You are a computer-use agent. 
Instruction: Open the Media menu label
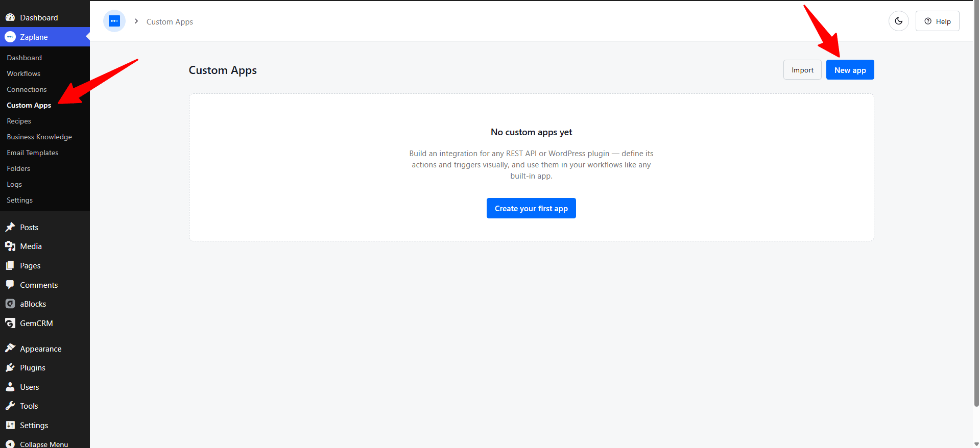31,246
